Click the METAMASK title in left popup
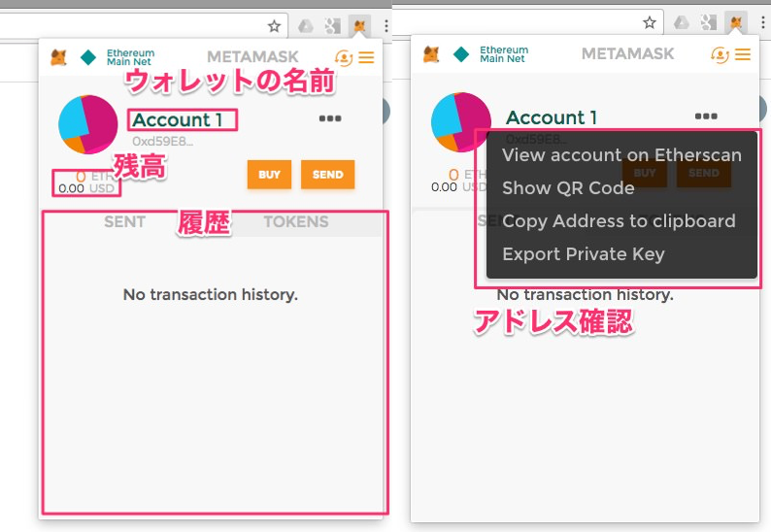This screenshot has width=771, height=532. [x=252, y=57]
